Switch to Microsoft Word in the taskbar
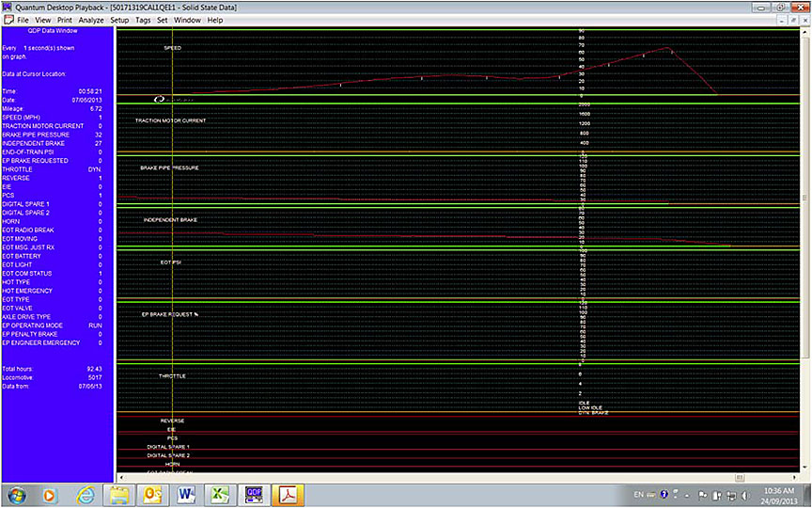The width and height of the screenshot is (812, 508). point(185,494)
